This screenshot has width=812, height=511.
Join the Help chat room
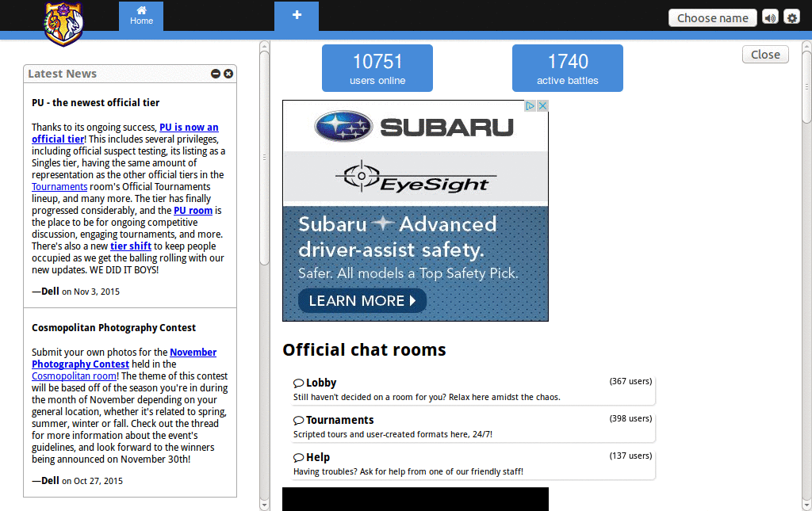(x=473, y=464)
